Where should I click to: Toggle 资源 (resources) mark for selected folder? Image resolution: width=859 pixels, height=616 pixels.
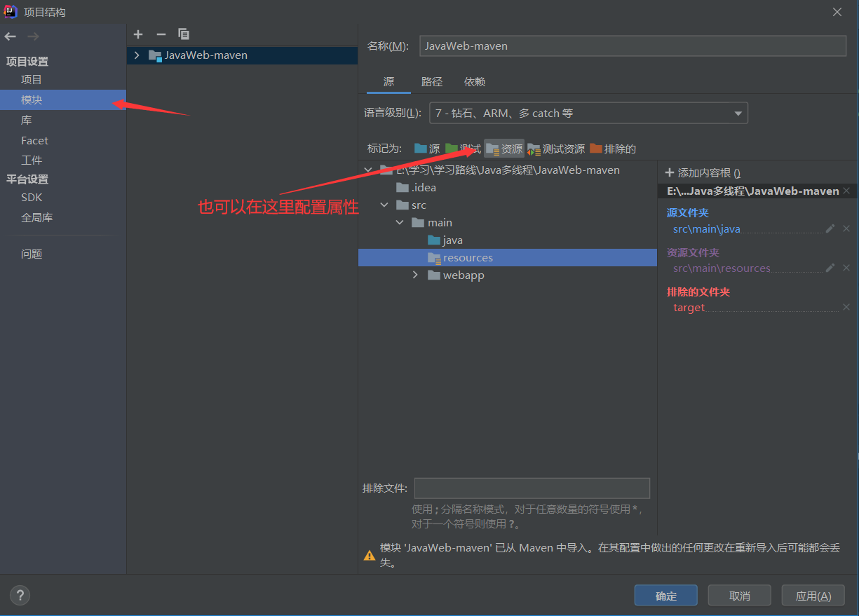tap(504, 149)
